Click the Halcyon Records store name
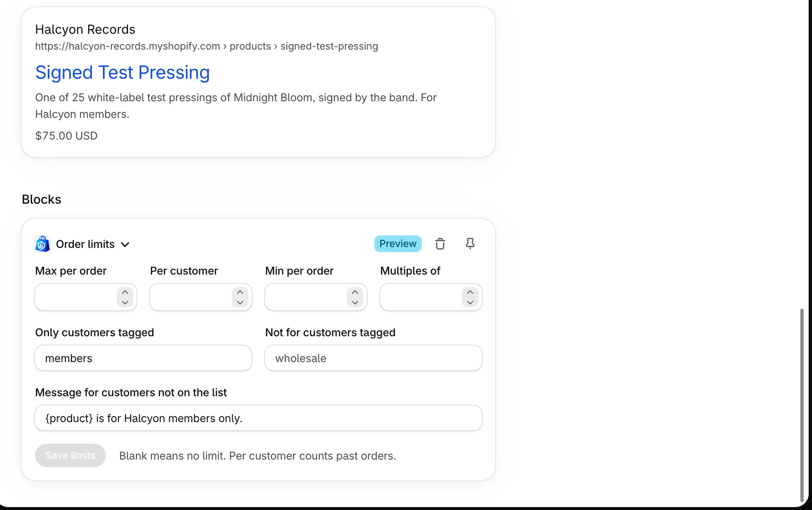Viewport: 812px width, 510px height. (85, 30)
